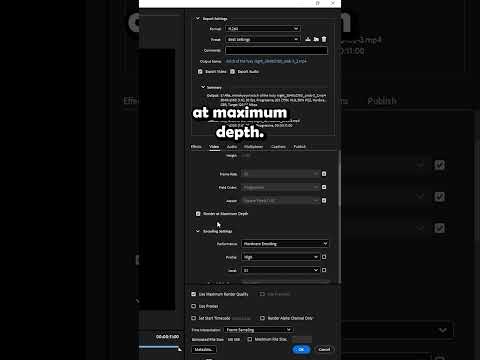Image resolution: width=480 pixels, height=360 pixels.
Task: Toggle Match Source checkbox beside Frame Rate
Action: coord(324,174)
